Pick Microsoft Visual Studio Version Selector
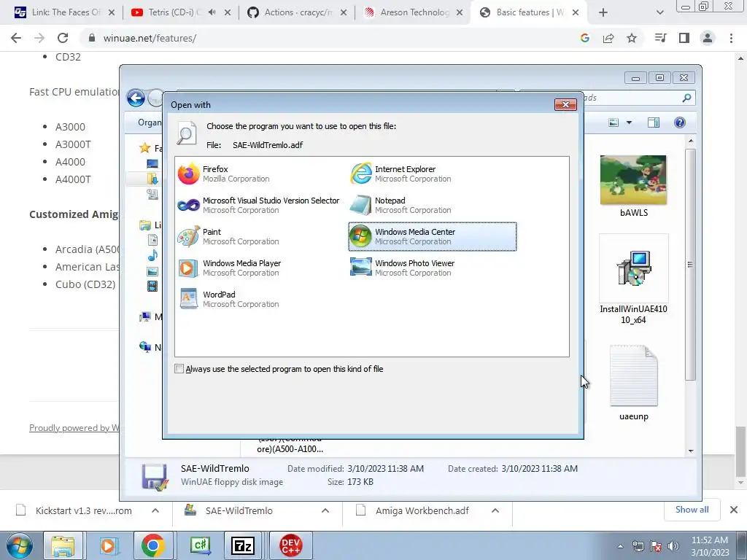 (x=259, y=205)
